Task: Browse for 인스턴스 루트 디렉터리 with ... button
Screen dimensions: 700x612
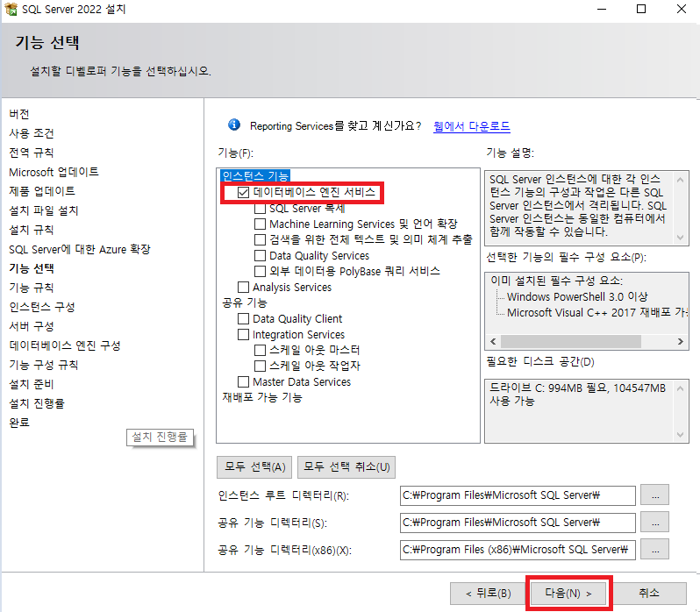Action: tap(654, 495)
